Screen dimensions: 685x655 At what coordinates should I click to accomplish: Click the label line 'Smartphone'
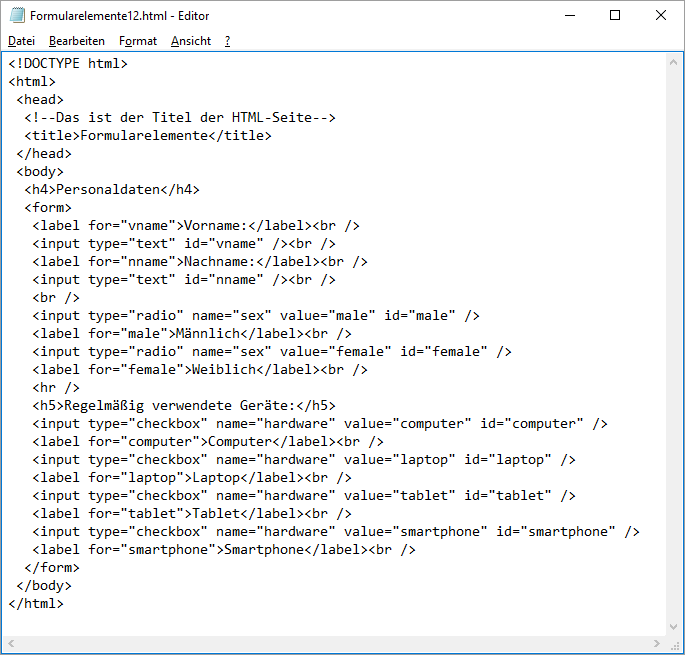tap(224, 550)
